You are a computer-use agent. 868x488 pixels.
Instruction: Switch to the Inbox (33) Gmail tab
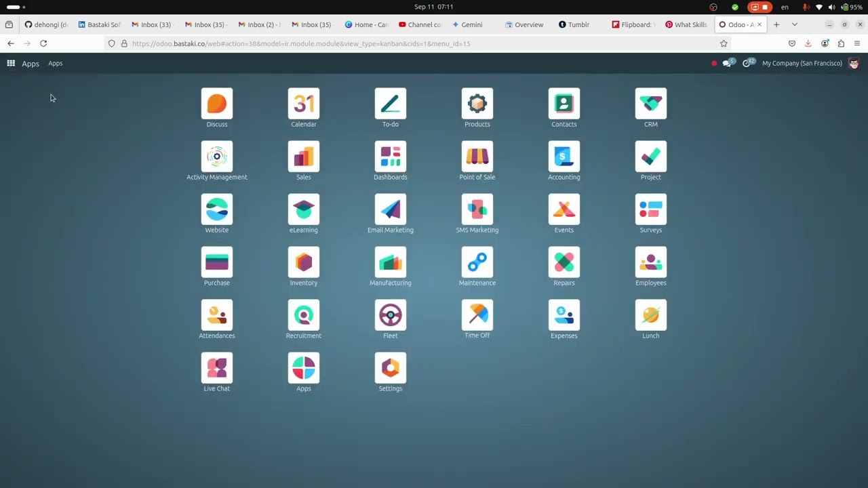pos(151,24)
